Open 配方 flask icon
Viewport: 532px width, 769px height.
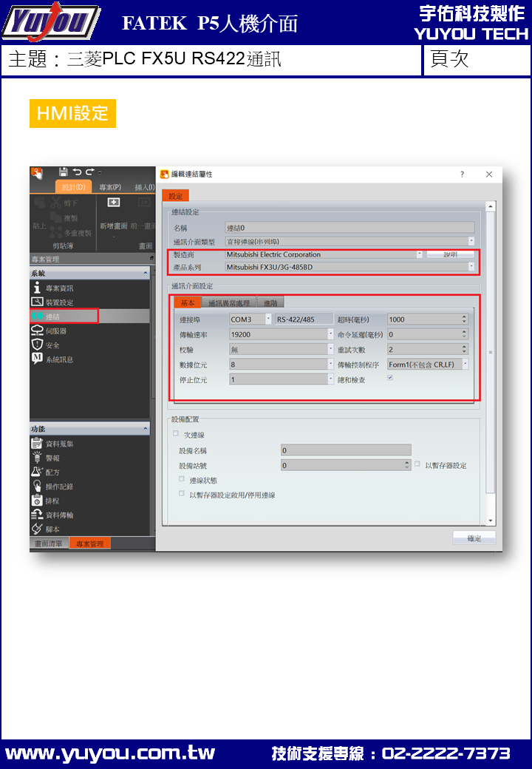click(x=37, y=472)
